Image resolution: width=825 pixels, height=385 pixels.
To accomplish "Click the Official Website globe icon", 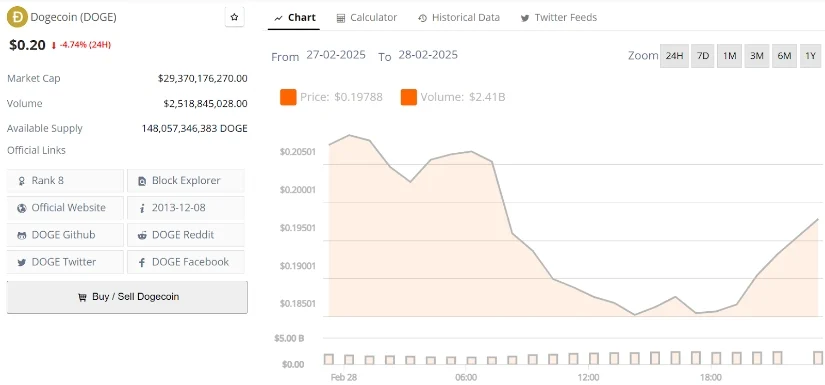I will point(22,208).
